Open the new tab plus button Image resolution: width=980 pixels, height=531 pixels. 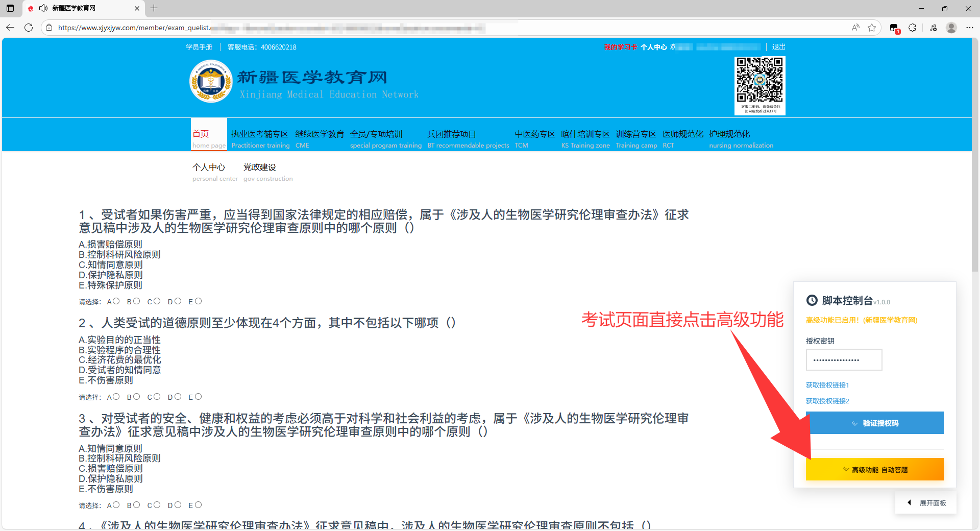point(154,8)
